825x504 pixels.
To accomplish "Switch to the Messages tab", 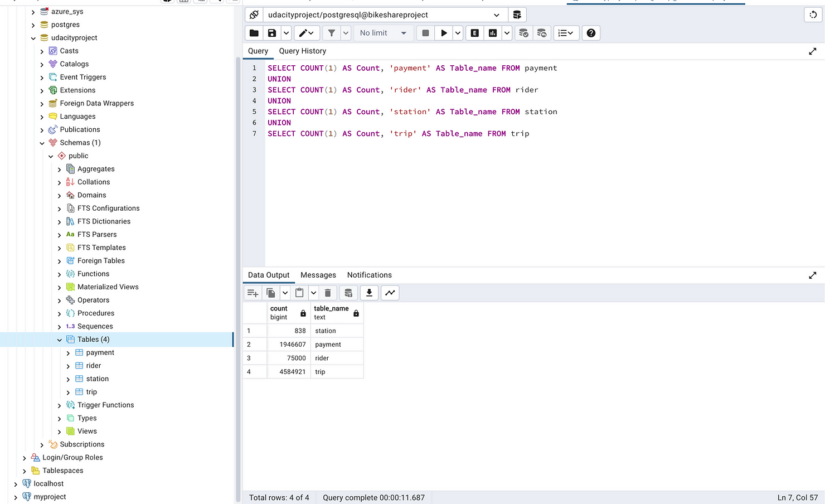I will tap(318, 275).
